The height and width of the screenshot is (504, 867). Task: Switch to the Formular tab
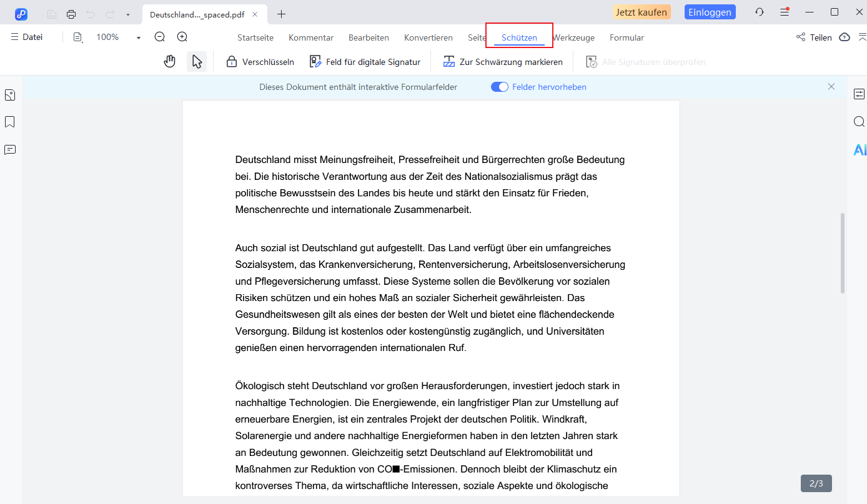click(627, 37)
